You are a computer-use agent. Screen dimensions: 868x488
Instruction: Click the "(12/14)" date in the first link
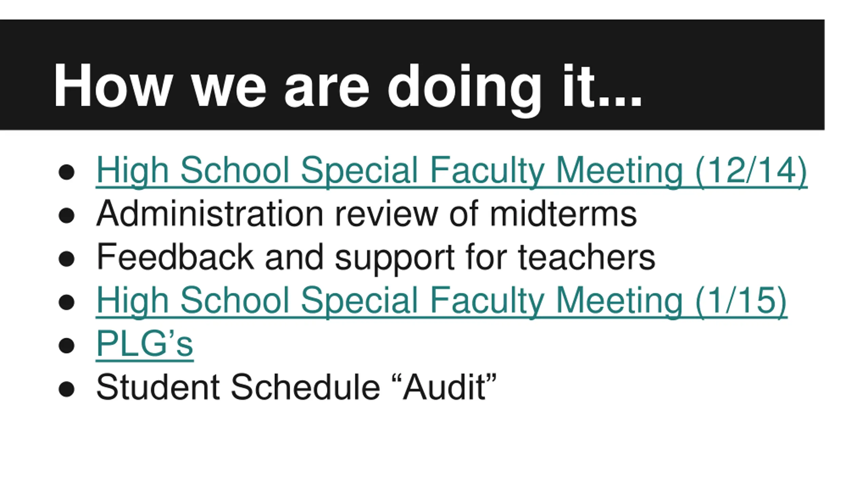click(751, 171)
